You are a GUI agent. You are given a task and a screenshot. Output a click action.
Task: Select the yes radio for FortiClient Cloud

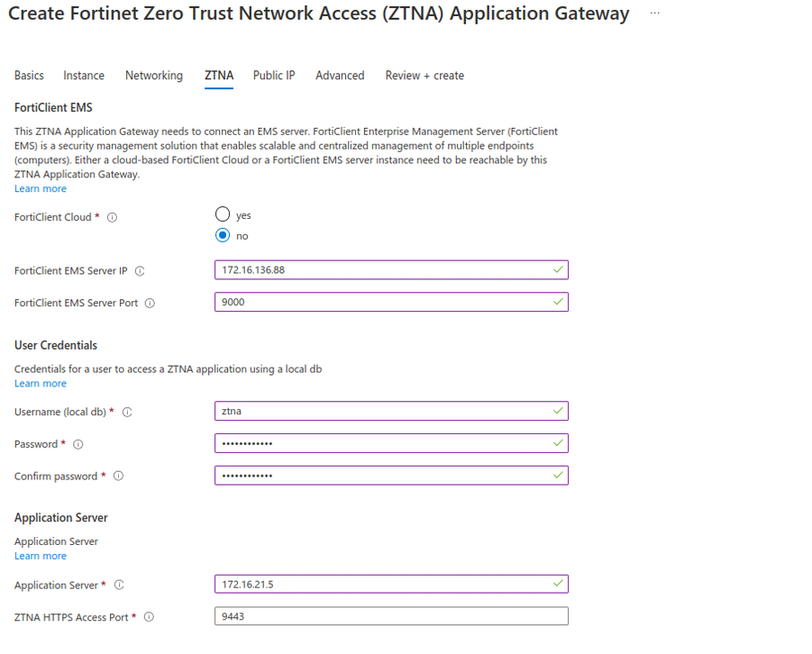(223, 213)
